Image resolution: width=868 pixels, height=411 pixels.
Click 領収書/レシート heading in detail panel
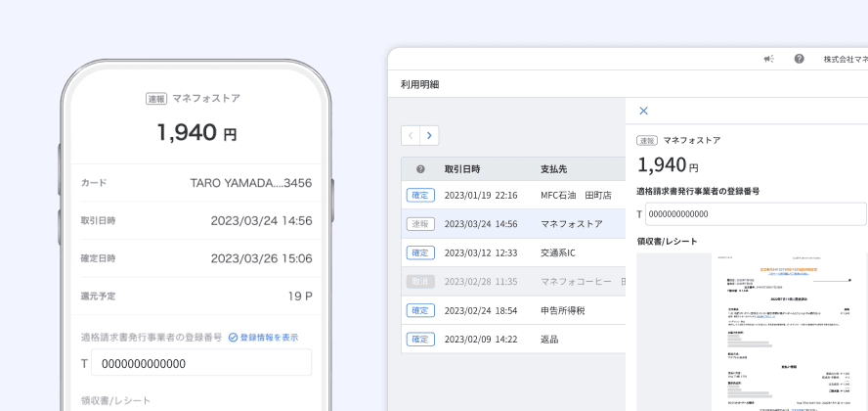(667, 242)
